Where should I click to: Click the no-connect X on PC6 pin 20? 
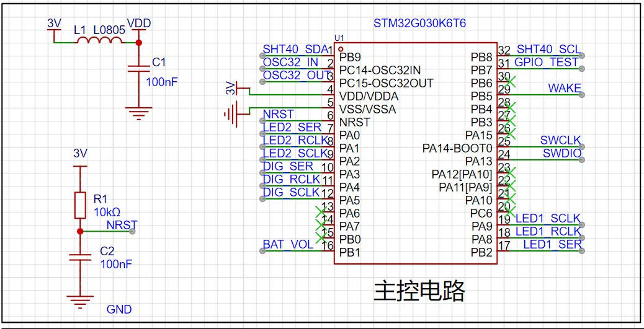coord(510,212)
